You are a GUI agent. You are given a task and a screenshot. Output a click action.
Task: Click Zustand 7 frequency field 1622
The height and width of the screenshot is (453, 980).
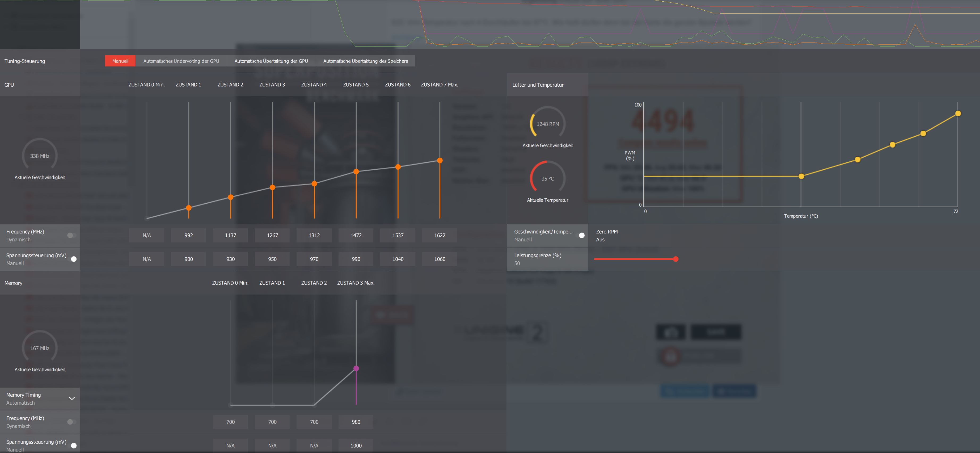(x=440, y=235)
